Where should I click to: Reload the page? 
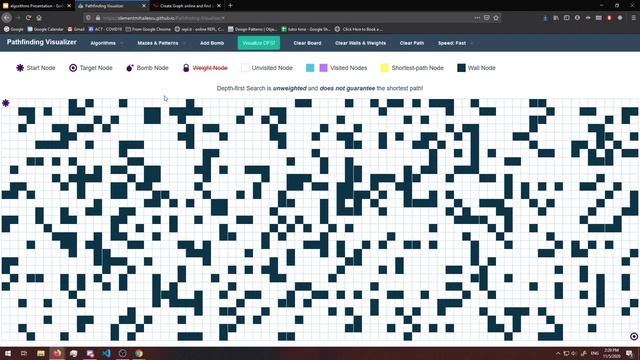[x=28, y=18]
